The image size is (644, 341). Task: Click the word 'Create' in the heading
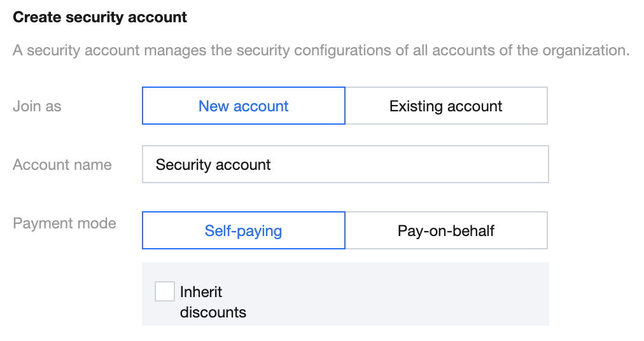pyautogui.click(x=33, y=17)
